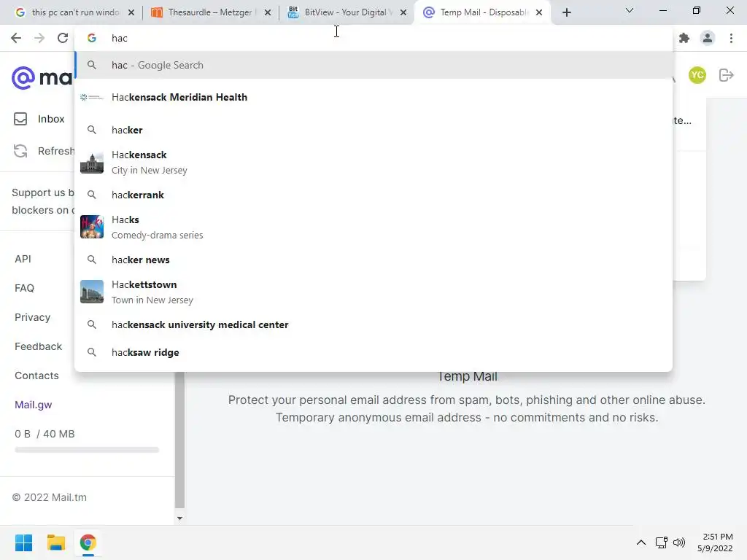The width and height of the screenshot is (747, 560).
Task: Click the 0 B / 40 MB storage bar
Action: 87,449
